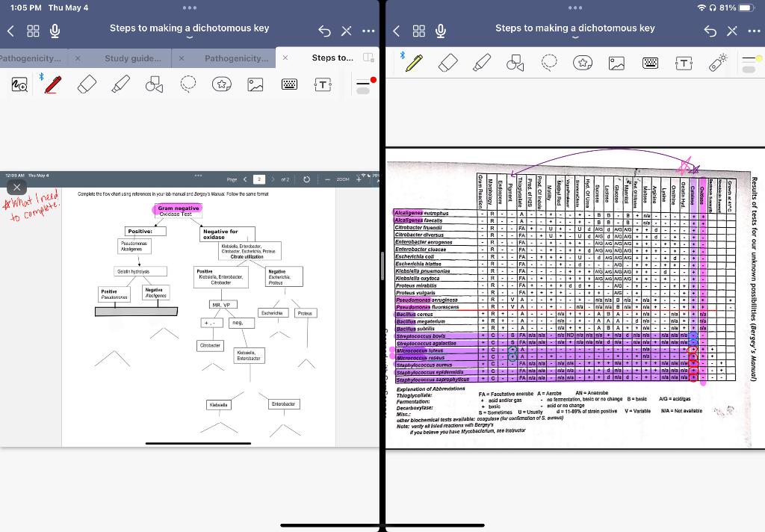Switch to the Study guide tab

click(133, 58)
